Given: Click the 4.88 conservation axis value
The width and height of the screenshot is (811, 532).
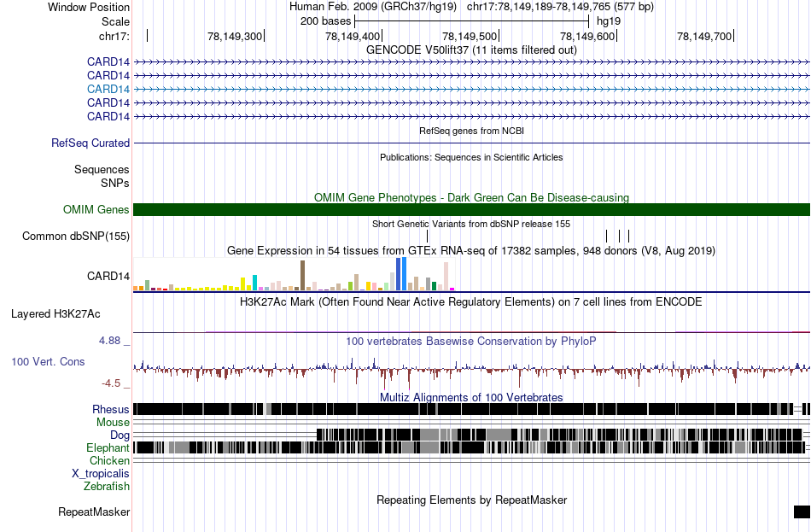Looking at the screenshot, I should click(x=109, y=341).
